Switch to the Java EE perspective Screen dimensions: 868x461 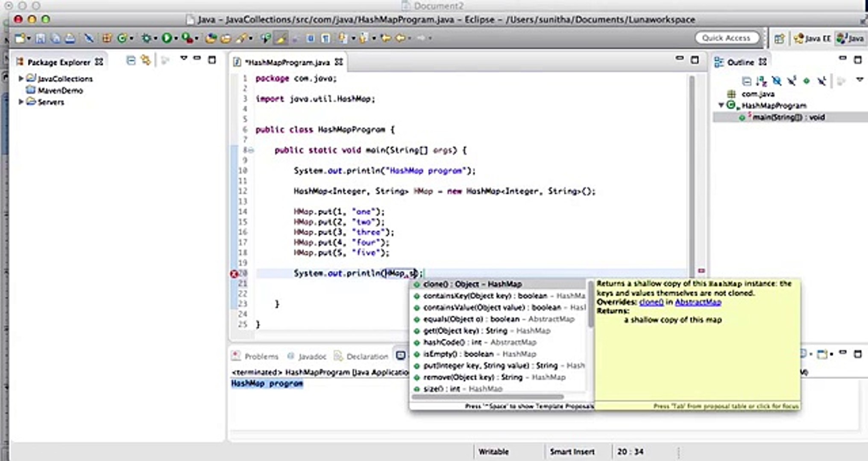(812, 38)
